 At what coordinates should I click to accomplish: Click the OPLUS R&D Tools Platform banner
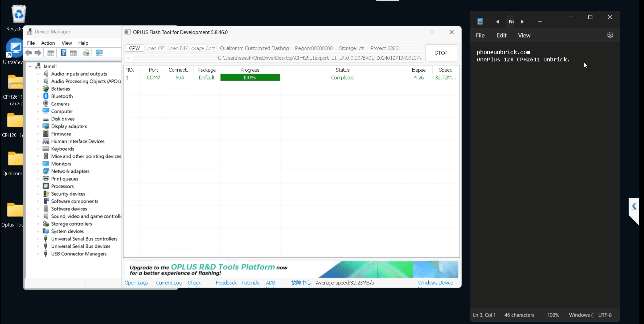coord(292,269)
